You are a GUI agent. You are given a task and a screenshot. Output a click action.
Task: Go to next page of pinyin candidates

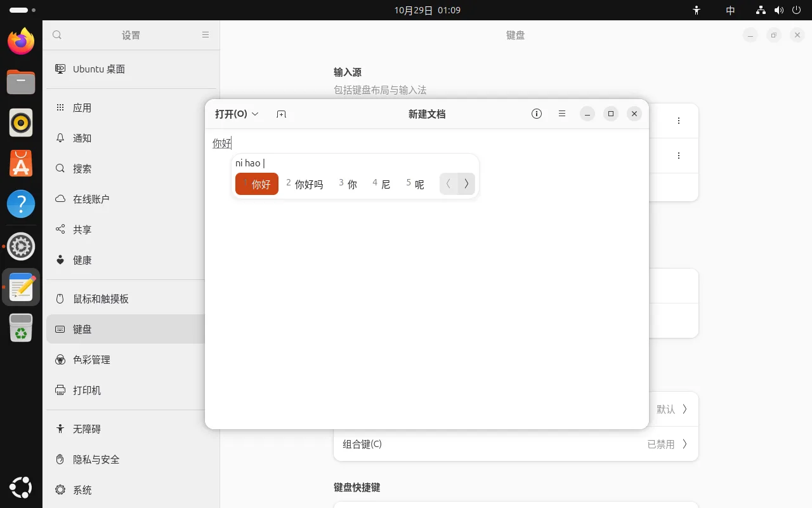[x=466, y=184]
